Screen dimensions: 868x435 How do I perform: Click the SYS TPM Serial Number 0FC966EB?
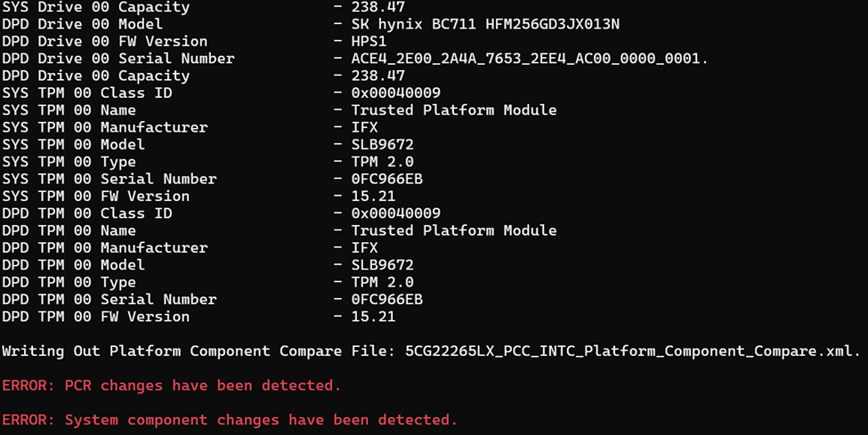click(x=387, y=179)
